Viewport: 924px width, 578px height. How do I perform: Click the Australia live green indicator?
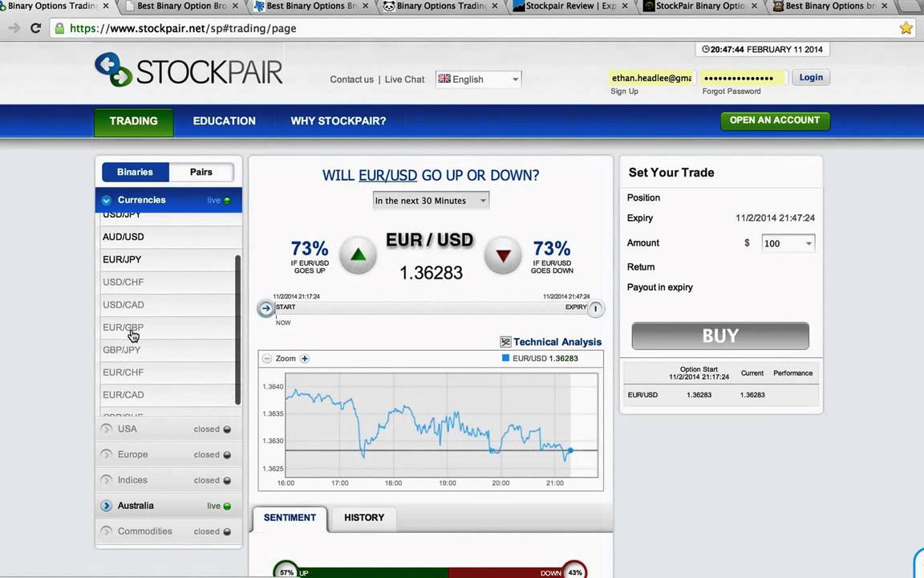(x=228, y=506)
